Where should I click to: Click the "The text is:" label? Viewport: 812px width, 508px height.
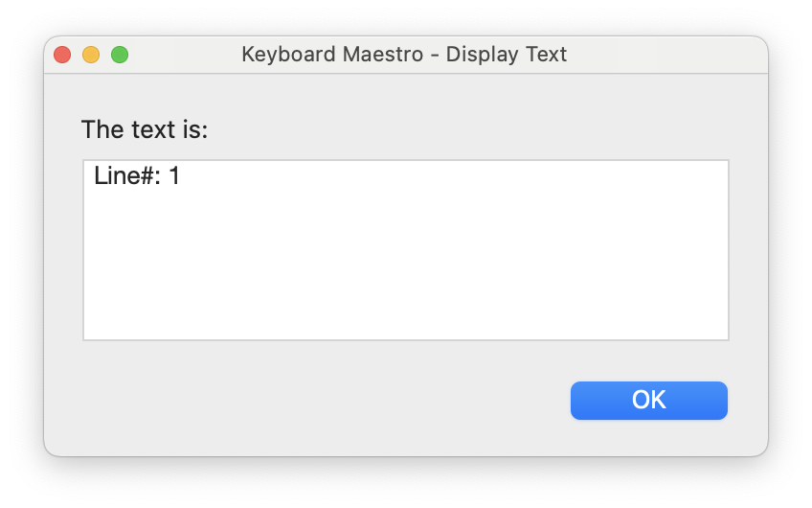click(145, 129)
